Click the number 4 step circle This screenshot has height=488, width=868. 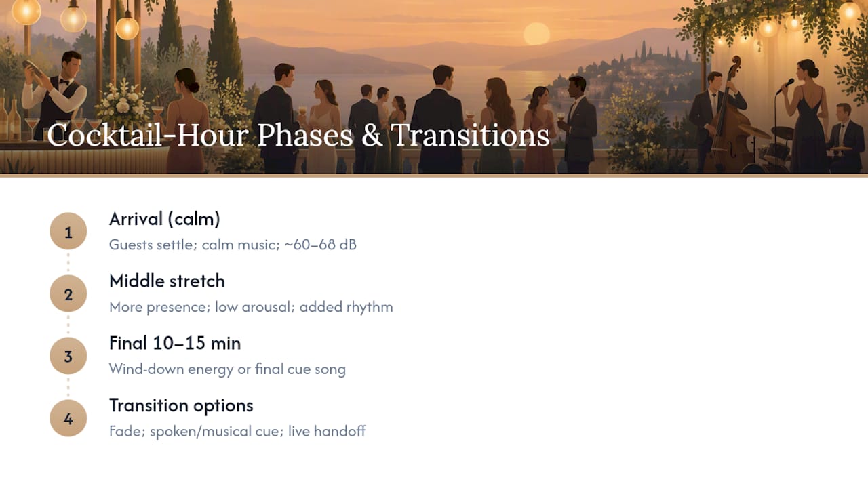click(68, 419)
